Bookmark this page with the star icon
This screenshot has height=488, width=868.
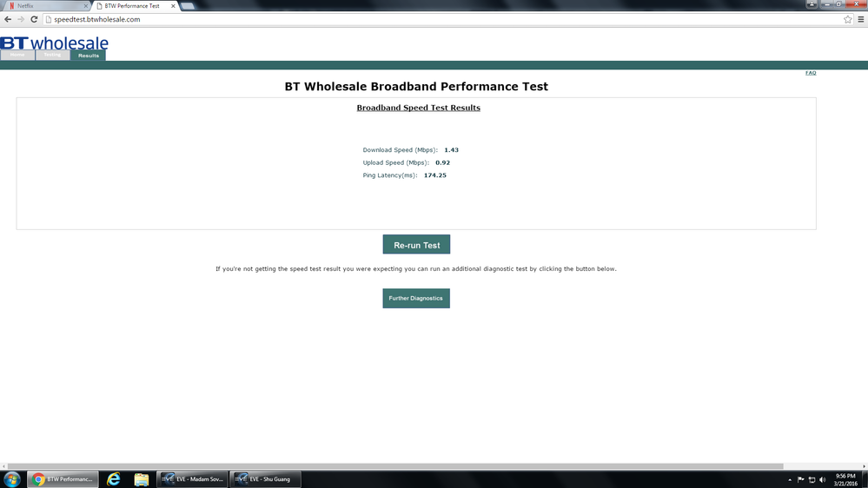pyautogui.click(x=847, y=19)
